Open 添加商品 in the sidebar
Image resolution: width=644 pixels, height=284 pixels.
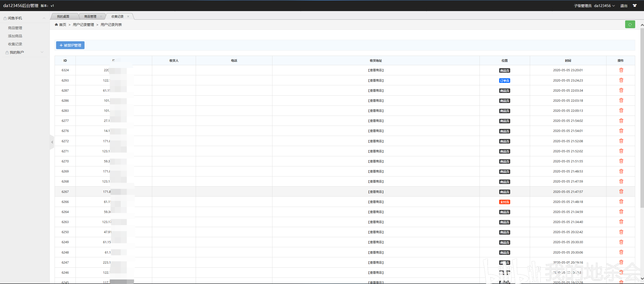(15, 36)
